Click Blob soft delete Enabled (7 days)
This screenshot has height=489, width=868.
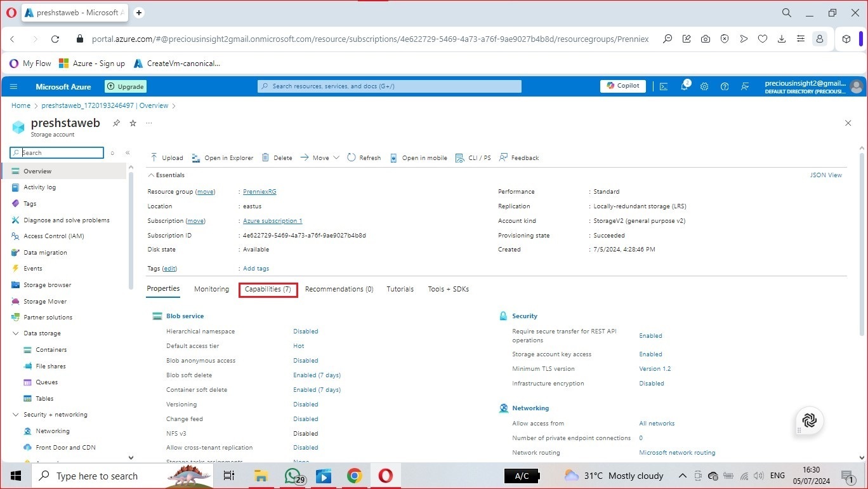coord(317,375)
